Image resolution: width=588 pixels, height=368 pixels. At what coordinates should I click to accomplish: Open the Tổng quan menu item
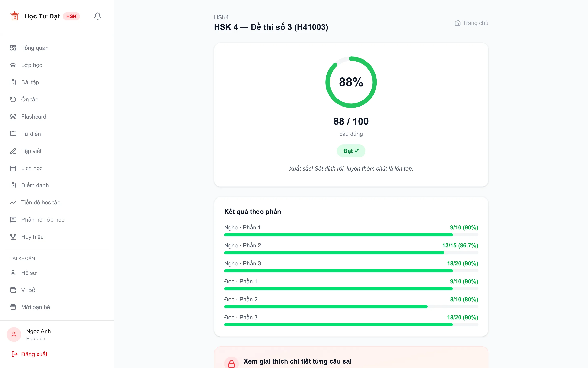point(57,48)
